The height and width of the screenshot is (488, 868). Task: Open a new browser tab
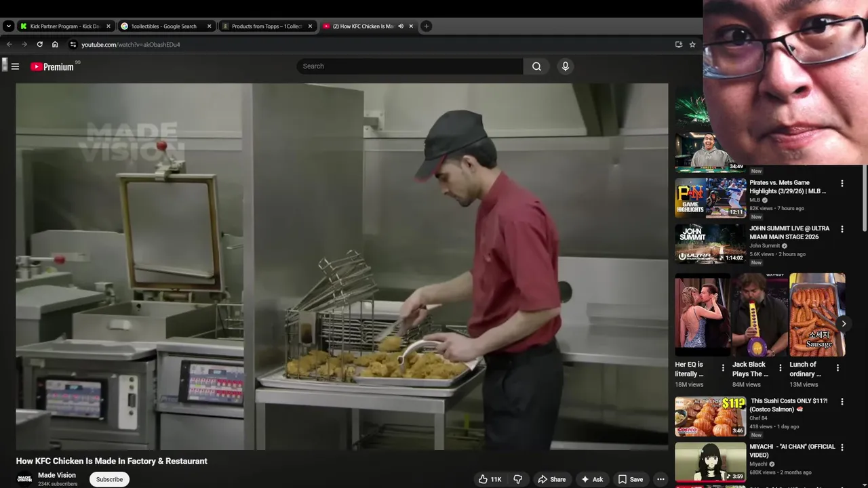(x=426, y=26)
